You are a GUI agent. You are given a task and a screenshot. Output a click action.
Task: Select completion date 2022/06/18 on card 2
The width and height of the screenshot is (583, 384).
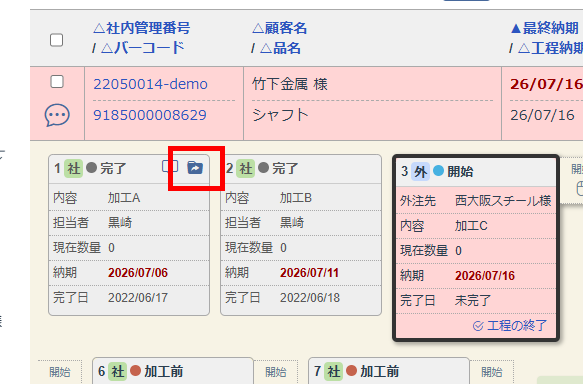tap(310, 298)
